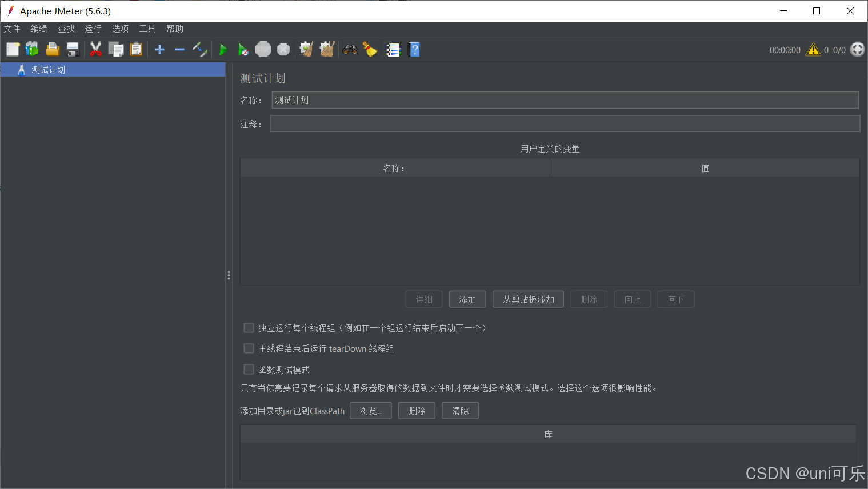Click the 删除 button beside 浏览
The height and width of the screenshot is (489, 868).
(417, 411)
